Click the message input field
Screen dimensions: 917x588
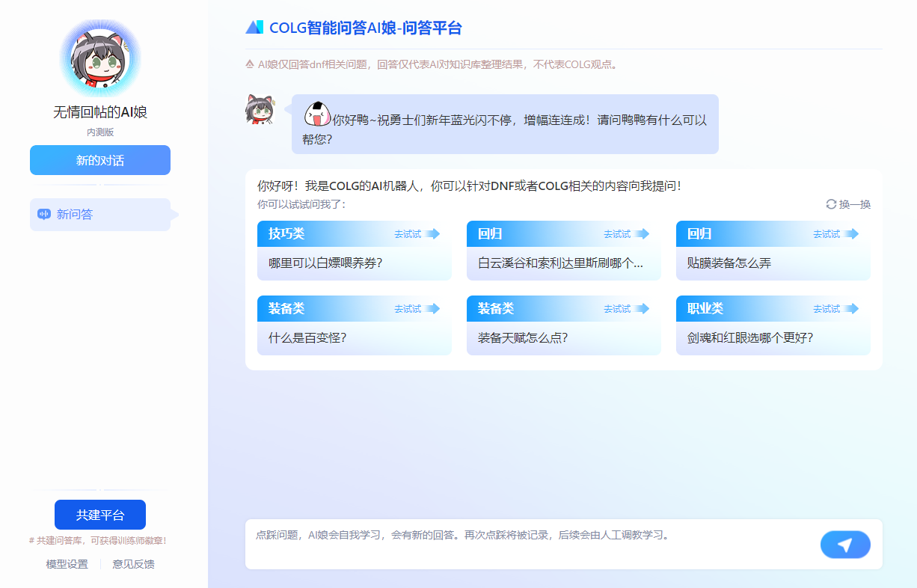531,545
